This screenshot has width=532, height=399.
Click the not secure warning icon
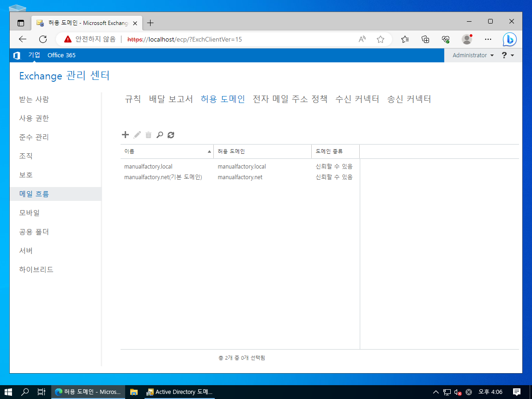click(x=68, y=39)
